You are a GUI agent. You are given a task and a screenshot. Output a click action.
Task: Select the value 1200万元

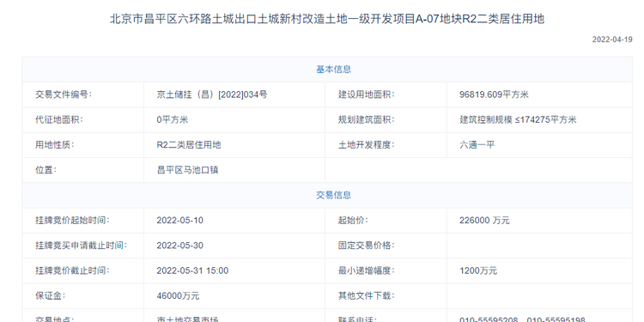[478, 270]
